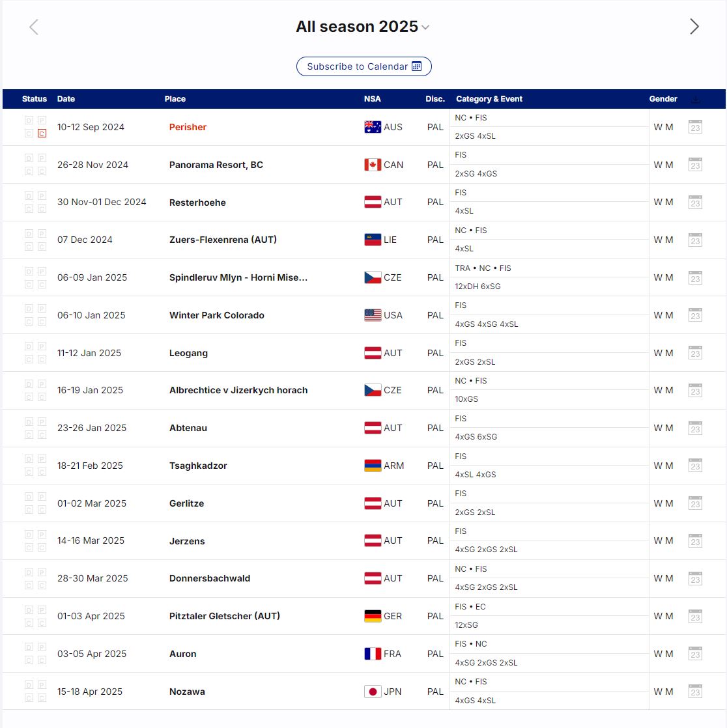Image resolution: width=727 pixels, height=728 pixels.
Task: Click the download icon in table header
Action: (x=695, y=99)
